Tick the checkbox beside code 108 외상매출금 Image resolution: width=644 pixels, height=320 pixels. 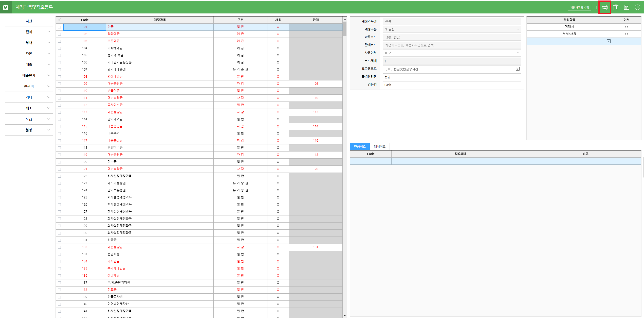click(x=59, y=77)
